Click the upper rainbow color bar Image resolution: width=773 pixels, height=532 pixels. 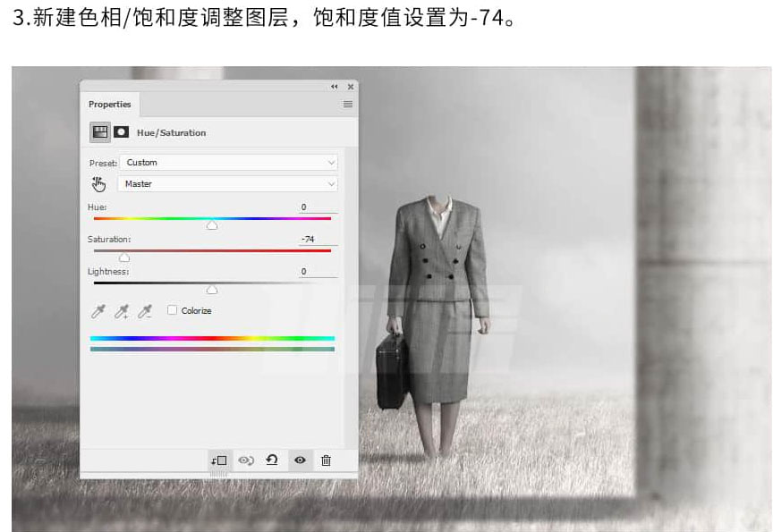(212, 338)
